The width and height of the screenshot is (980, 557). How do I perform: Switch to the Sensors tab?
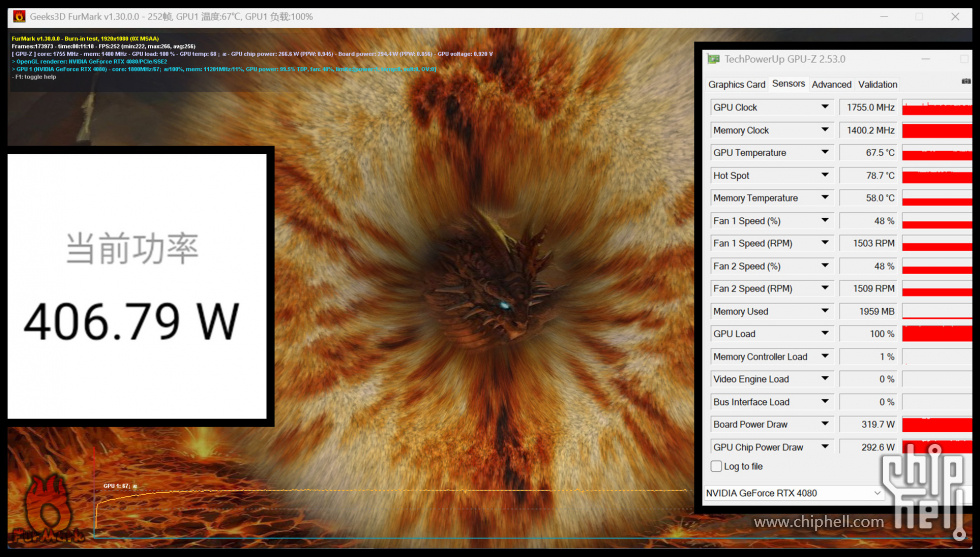click(788, 83)
